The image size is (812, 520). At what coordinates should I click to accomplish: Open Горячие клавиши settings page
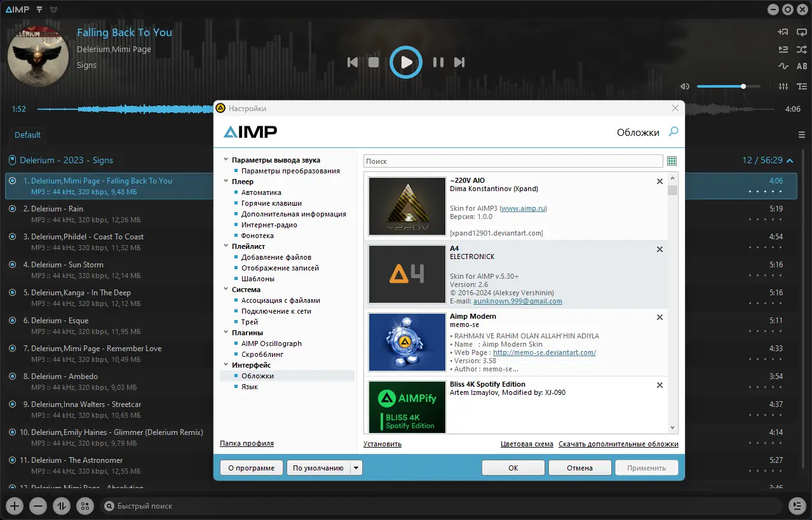(271, 203)
